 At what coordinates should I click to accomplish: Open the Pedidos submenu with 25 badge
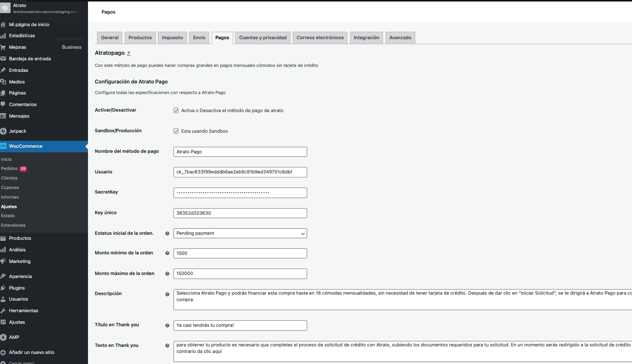[14, 168]
